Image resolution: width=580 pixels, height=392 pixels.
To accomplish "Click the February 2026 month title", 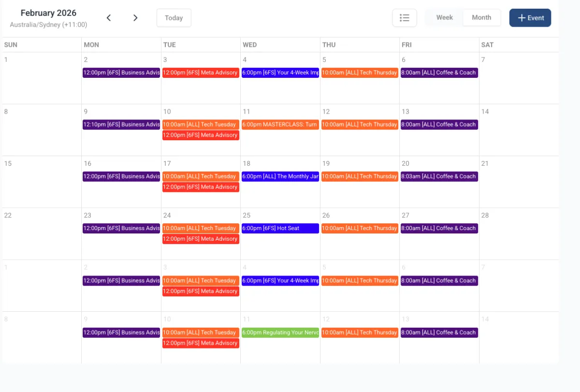I will coord(48,13).
